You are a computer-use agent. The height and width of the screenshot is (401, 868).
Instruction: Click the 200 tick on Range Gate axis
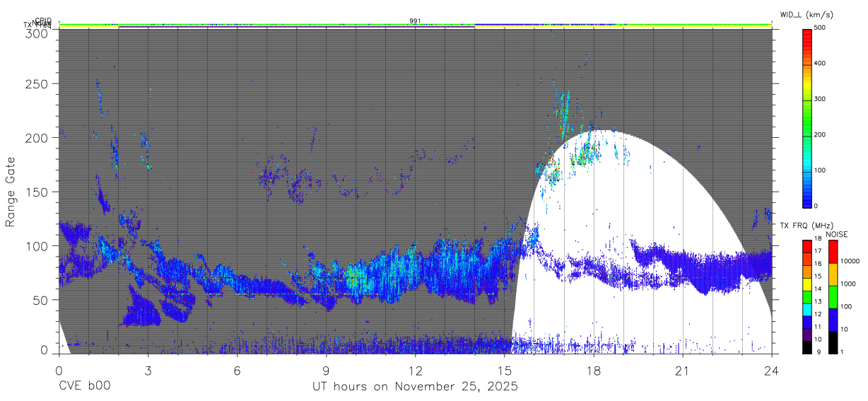point(37,137)
